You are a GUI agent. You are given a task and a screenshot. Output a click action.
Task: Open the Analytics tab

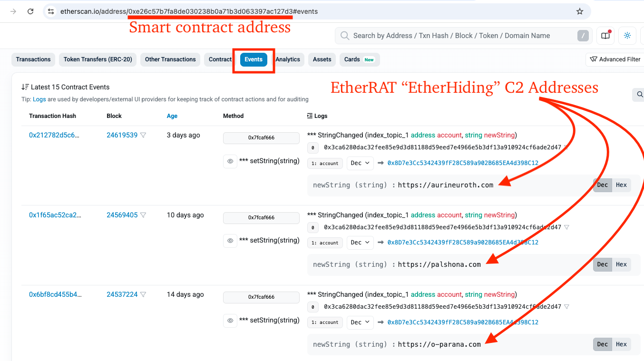pyautogui.click(x=287, y=59)
